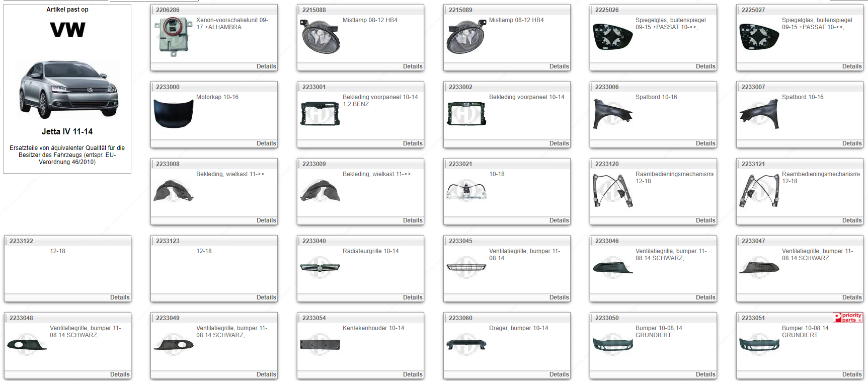The width and height of the screenshot is (868, 381).
Task: Click the fog lamp image for 2215089
Action: tap(466, 37)
